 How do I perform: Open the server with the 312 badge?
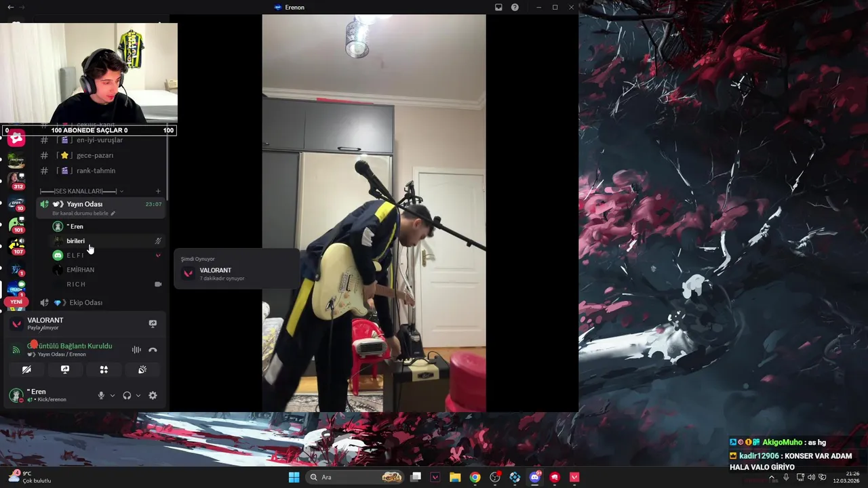click(x=16, y=181)
